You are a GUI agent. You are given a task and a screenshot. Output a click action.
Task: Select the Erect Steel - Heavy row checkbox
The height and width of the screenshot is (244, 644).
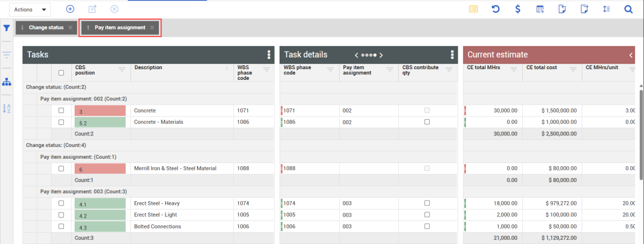61,203
